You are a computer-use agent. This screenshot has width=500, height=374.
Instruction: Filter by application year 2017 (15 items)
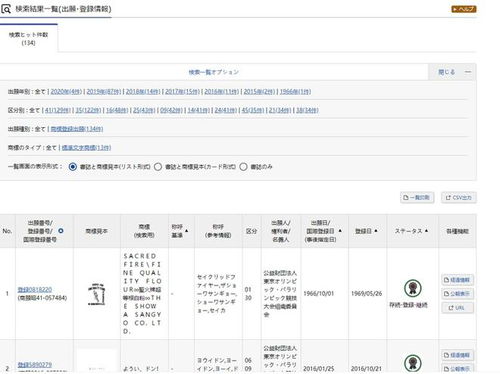182,92
